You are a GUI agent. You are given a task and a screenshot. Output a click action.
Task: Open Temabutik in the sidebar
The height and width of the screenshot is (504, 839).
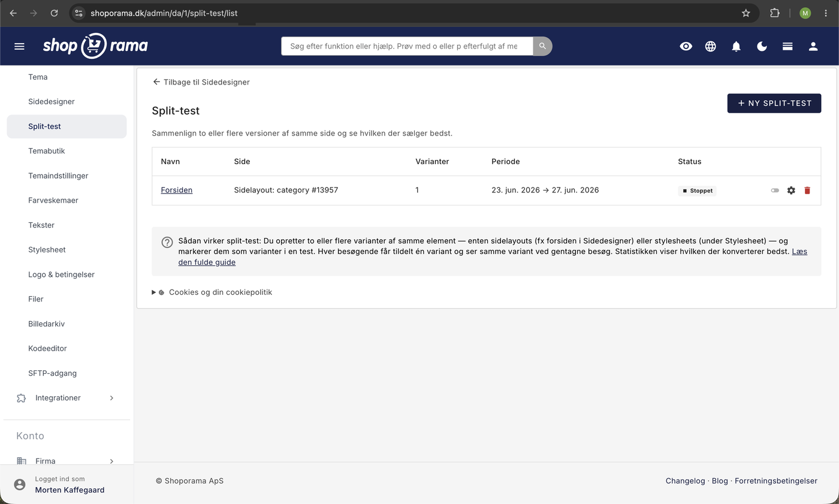pyautogui.click(x=46, y=151)
